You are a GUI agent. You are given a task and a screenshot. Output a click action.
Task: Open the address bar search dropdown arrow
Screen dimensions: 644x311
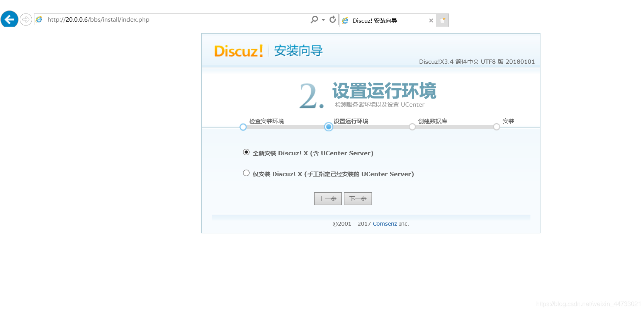[323, 20]
